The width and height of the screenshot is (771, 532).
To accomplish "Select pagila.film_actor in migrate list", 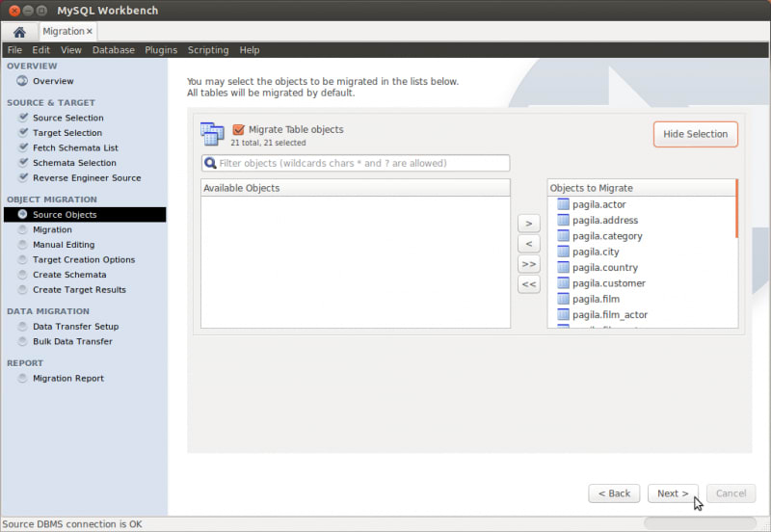I will pos(610,315).
